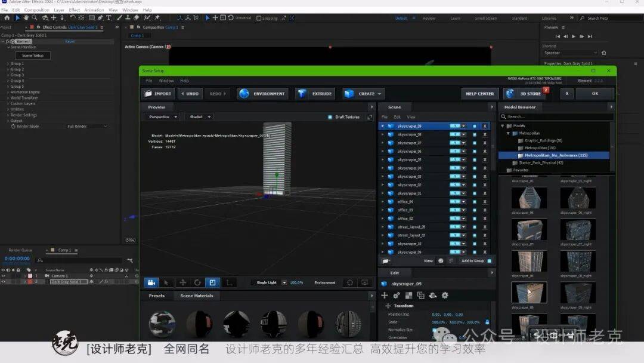The height and width of the screenshot is (363, 644).
Task: Collapse the Metropolitan folder in Model Browser
Action: point(508,133)
